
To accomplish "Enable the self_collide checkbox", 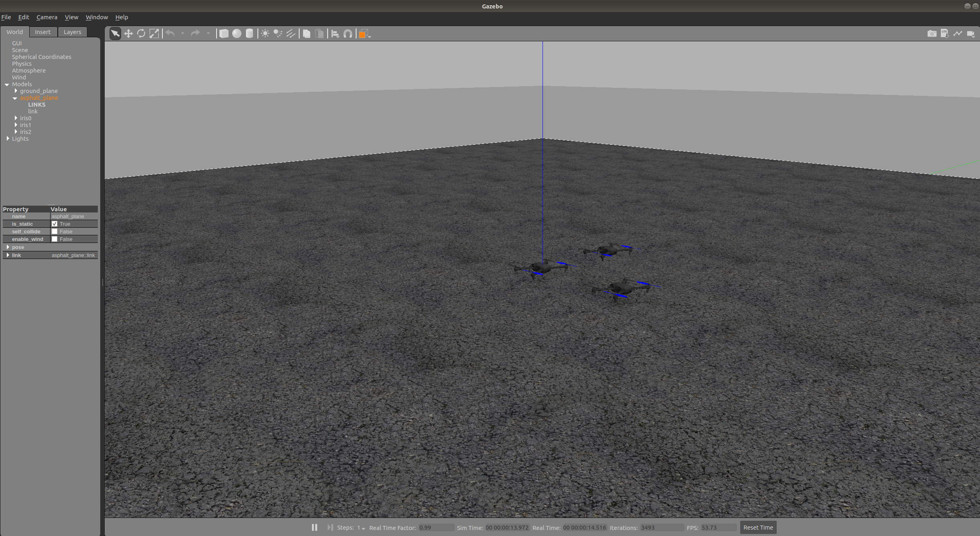I will 55,231.
